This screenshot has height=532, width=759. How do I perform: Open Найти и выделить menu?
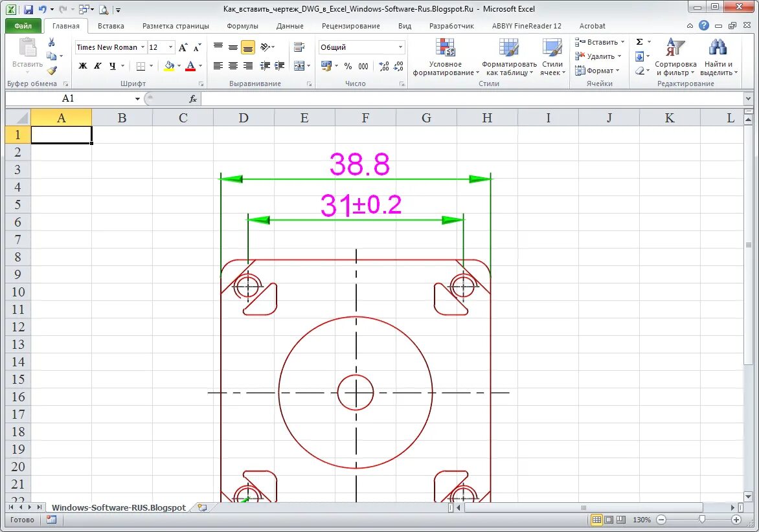point(718,57)
